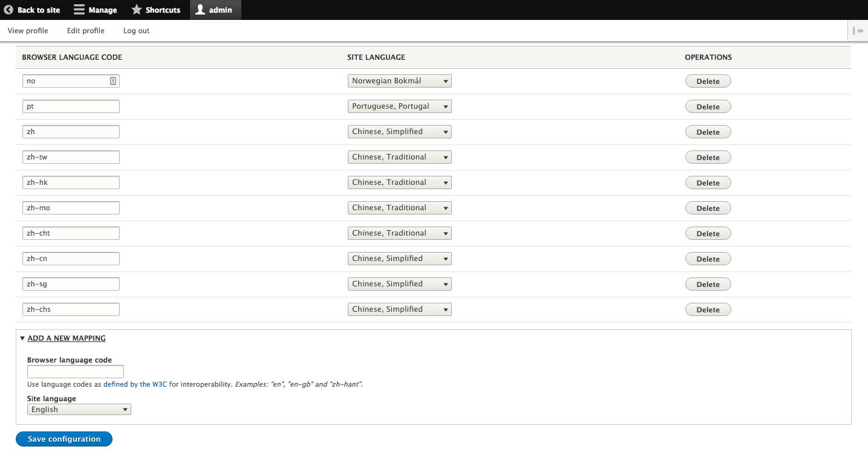The width and height of the screenshot is (868, 455).
Task: Click the admin user silhouette icon
Action: (x=200, y=10)
